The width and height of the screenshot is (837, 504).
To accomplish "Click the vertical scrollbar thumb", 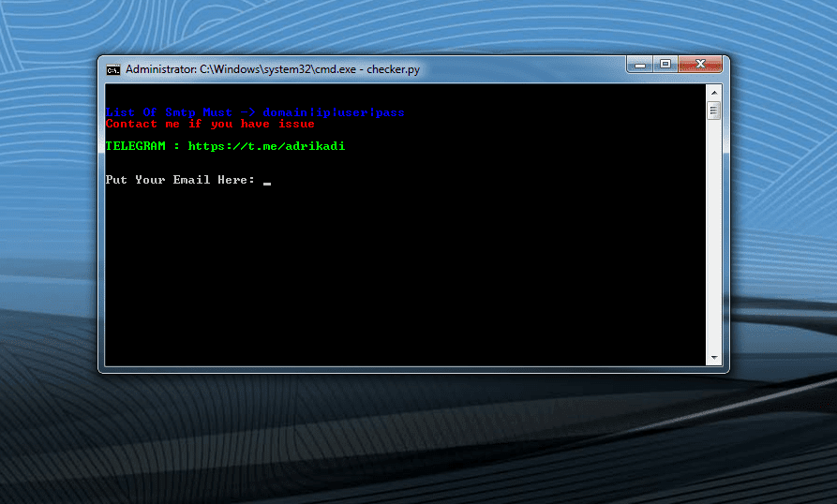I will 713,111.
